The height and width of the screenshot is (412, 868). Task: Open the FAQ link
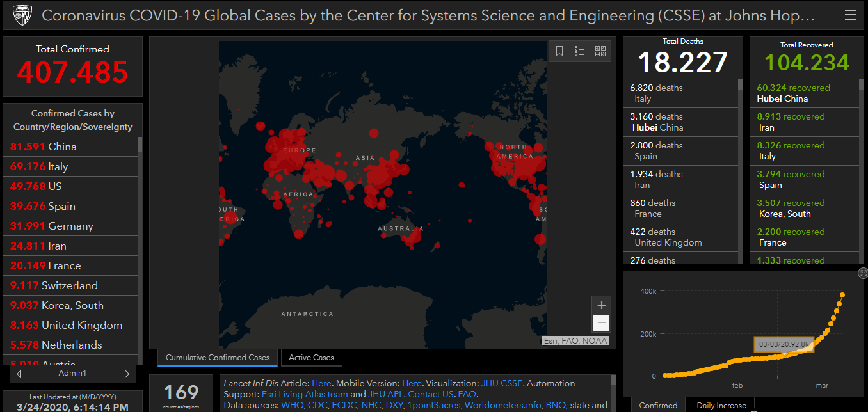[x=467, y=394]
